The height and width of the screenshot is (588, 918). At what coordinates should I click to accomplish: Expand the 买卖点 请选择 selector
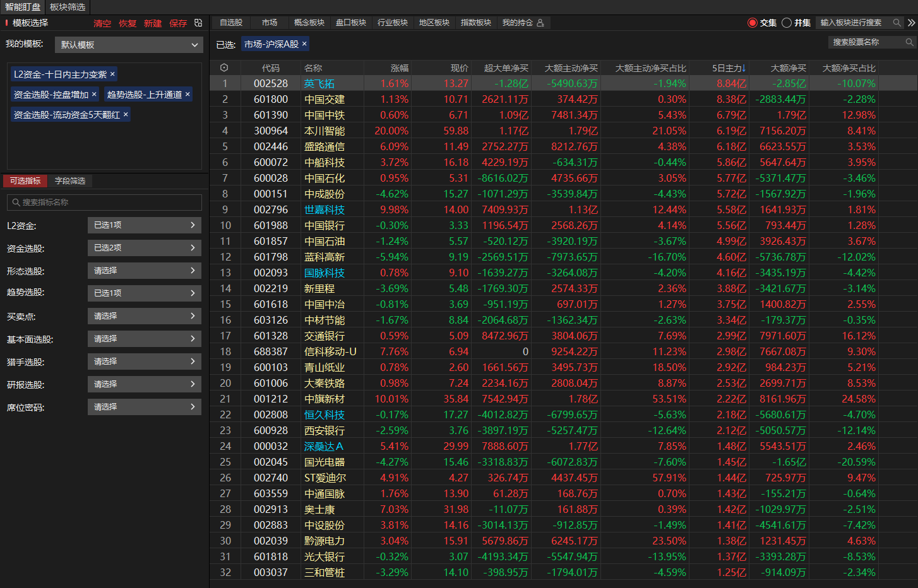145,316
